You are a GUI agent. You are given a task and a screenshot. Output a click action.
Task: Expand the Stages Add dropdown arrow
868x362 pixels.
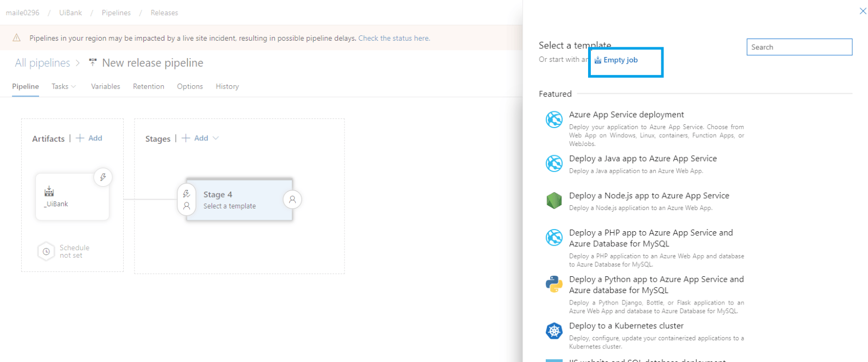pos(216,138)
